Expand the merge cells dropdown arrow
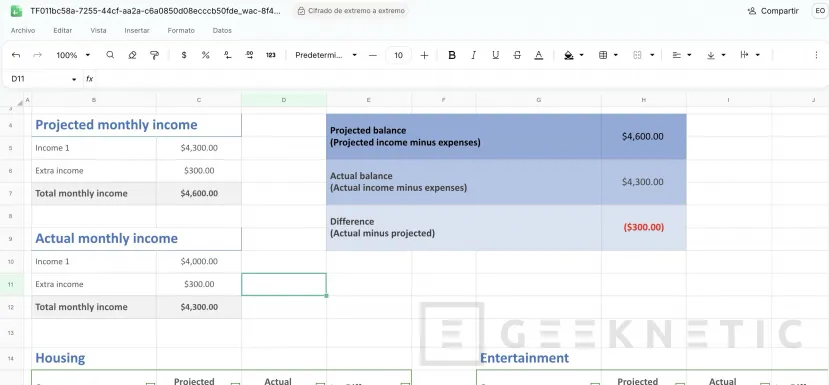The image size is (829, 385). (652, 55)
